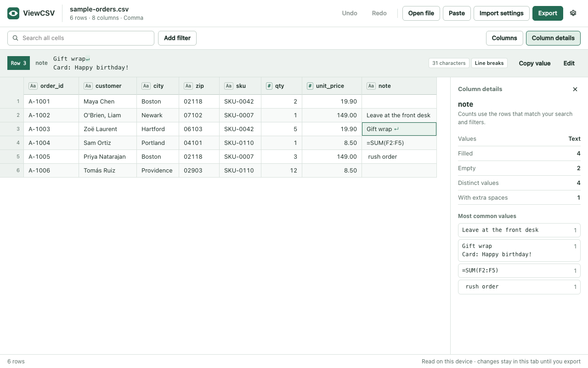Click the text type icon on note column
Screen dimensions: 588x368
point(371,86)
